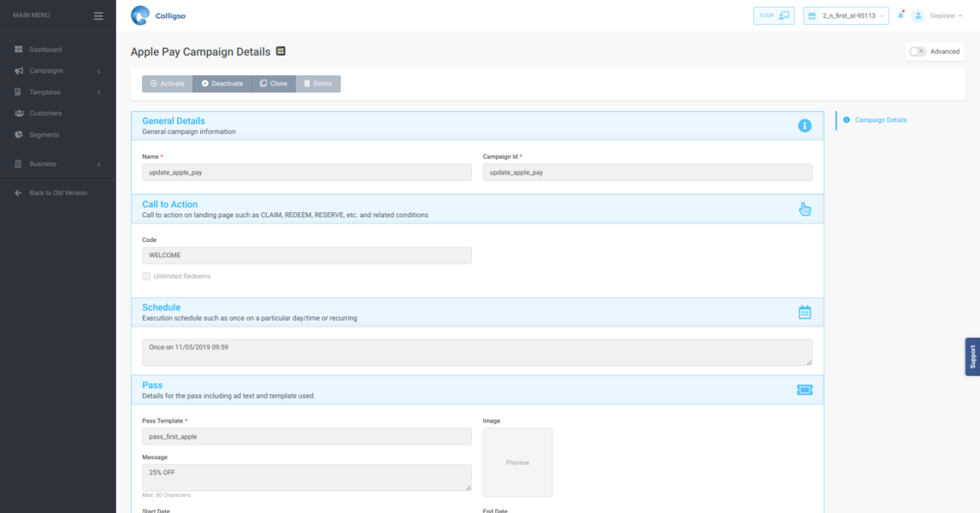Click the Activate button

tap(168, 84)
